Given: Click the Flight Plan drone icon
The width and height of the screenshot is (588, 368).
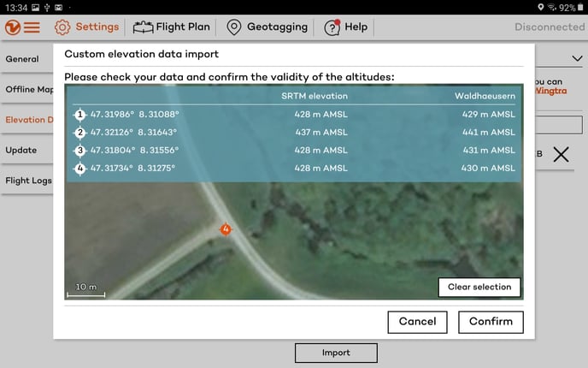Looking at the screenshot, I should (143, 27).
